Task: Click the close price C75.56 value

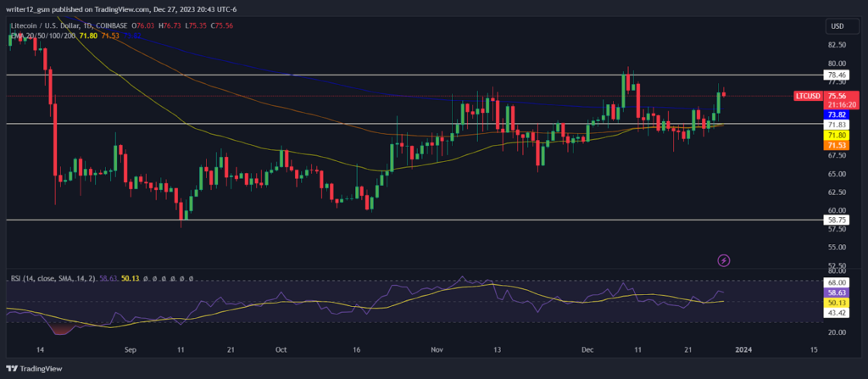Action: point(222,25)
